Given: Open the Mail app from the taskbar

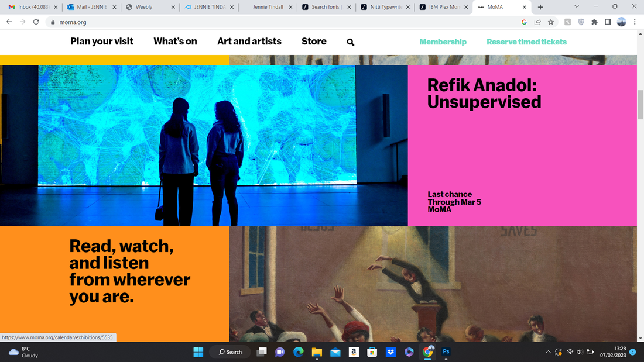Looking at the screenshot, I should pyautogui.click(x=335, y=351).
